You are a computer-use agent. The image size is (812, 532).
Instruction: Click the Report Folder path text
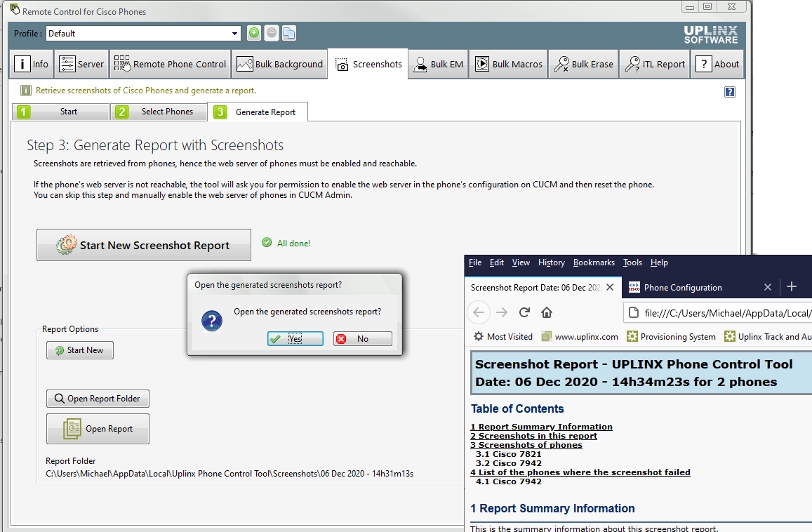(x=229, y=474)
